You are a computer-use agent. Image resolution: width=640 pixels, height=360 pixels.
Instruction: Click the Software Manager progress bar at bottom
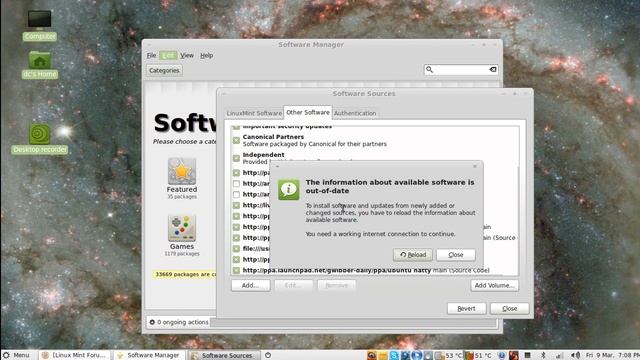pyautogui.click(x=354, y=322)
